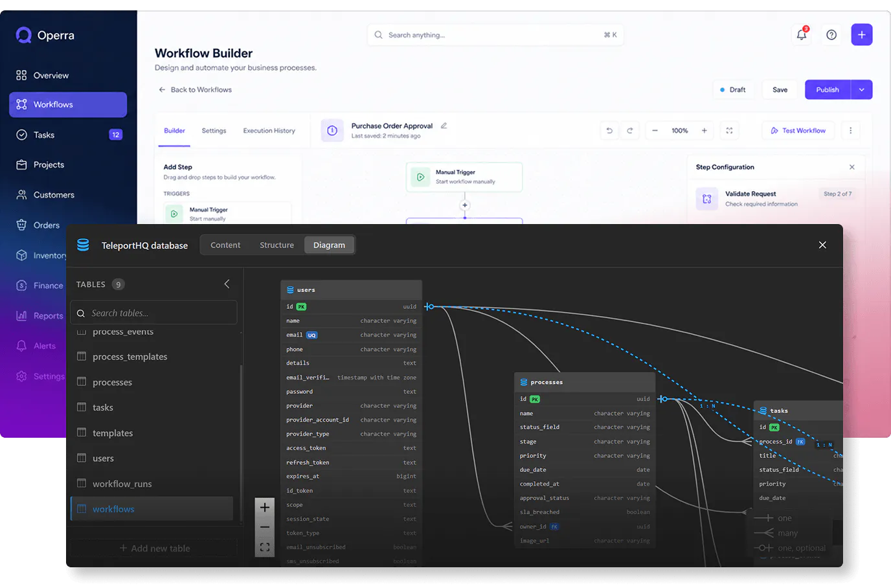Focus the Search anything field

(495, 35)
